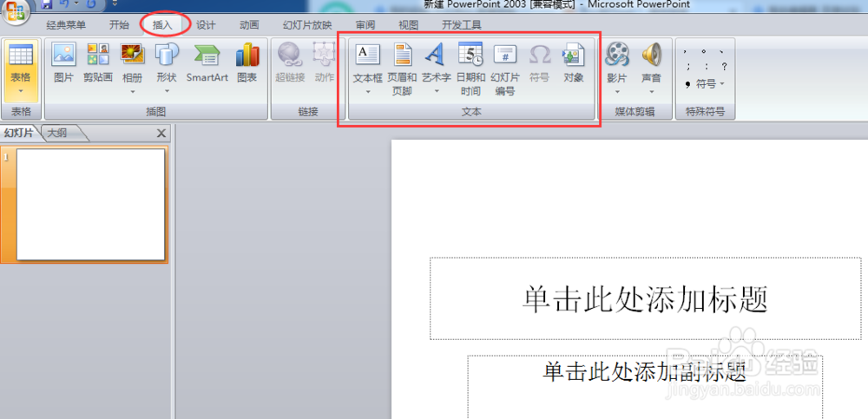Insert a photo album 相册
The height and width of the screenshot is (419, 868).
click(132, 62)
